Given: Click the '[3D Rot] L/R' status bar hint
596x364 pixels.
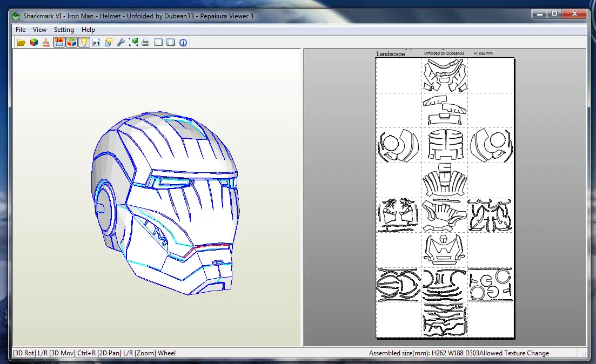Looking at the screenshot, I should (30, 353).
